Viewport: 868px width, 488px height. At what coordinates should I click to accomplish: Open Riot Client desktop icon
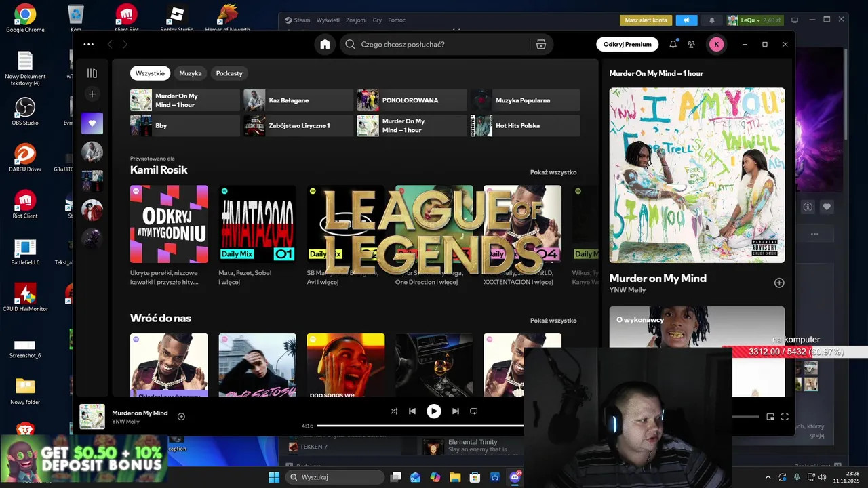tap(25, 204)
